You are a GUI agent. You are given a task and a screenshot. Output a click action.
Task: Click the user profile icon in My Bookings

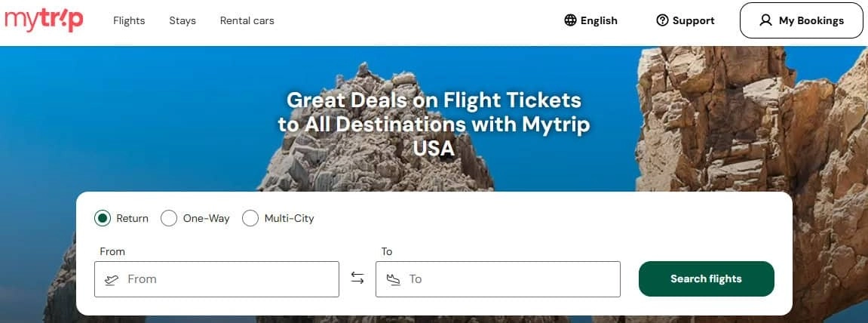click(x=765, y=20)
